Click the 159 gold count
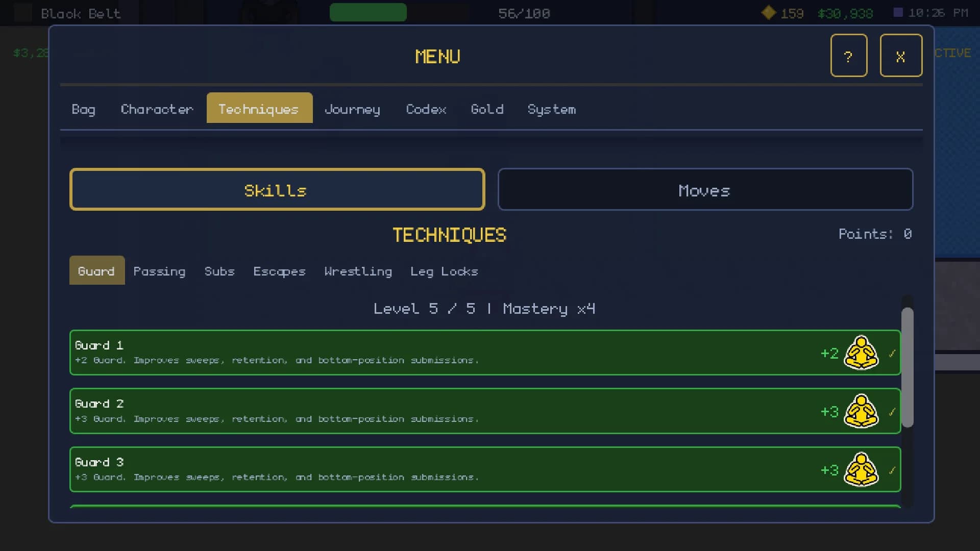980x551 pixels. (x=792, y=13)
